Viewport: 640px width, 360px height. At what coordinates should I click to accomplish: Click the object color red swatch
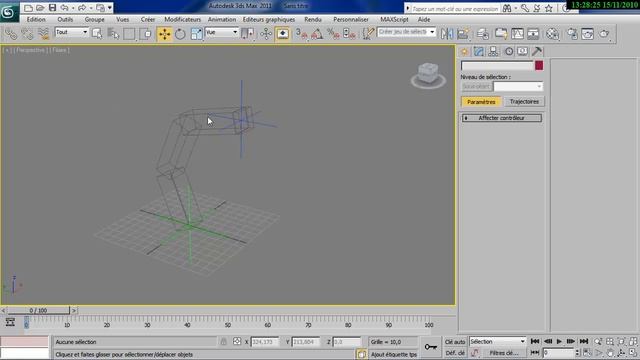point(539,66)
